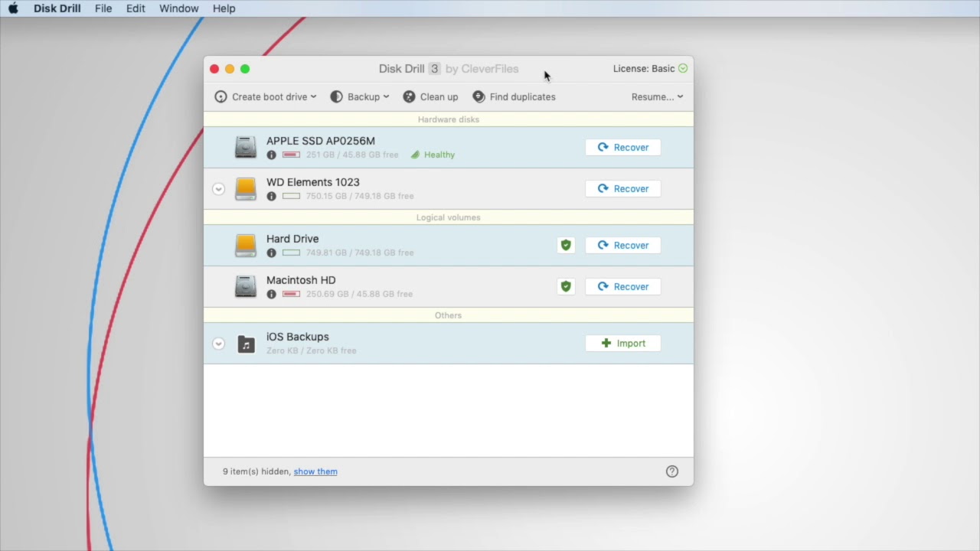980x551 pixels.
Task: Click the Hardware disks section header
Action: click(x=449, y=119)
